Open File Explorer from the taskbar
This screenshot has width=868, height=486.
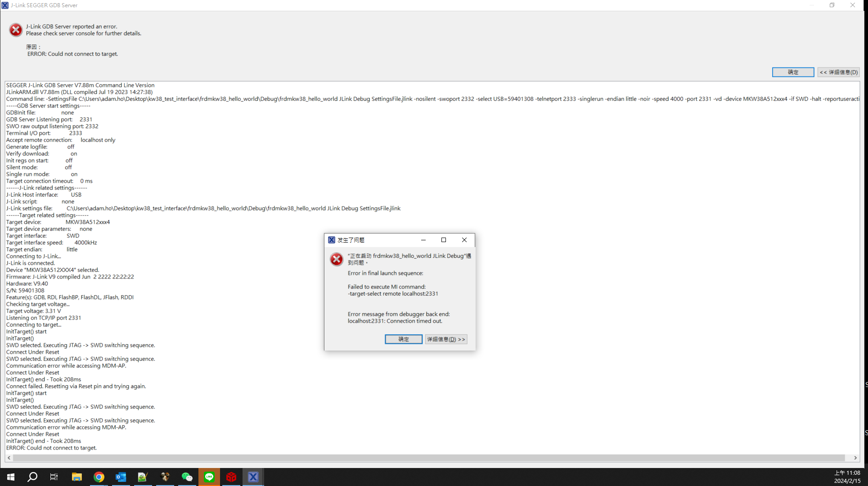[x=77, y=477]
